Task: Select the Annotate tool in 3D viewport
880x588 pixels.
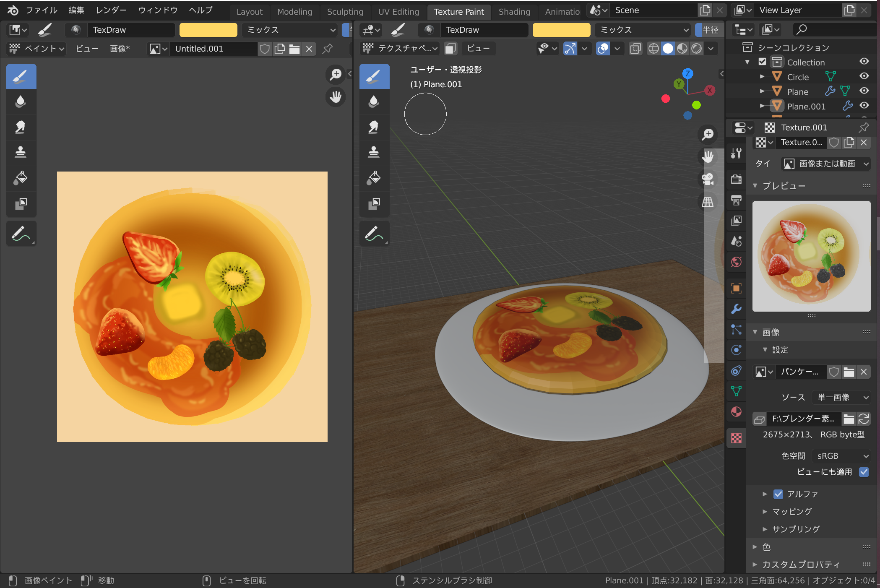Action: [x=374, y=234]
